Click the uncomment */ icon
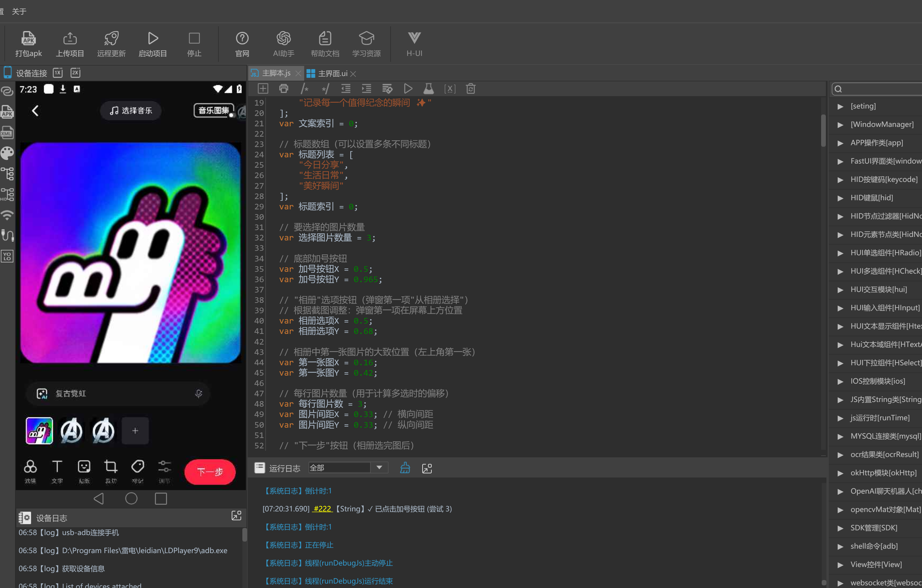922x588 pixels. click(x=325, y=89)
